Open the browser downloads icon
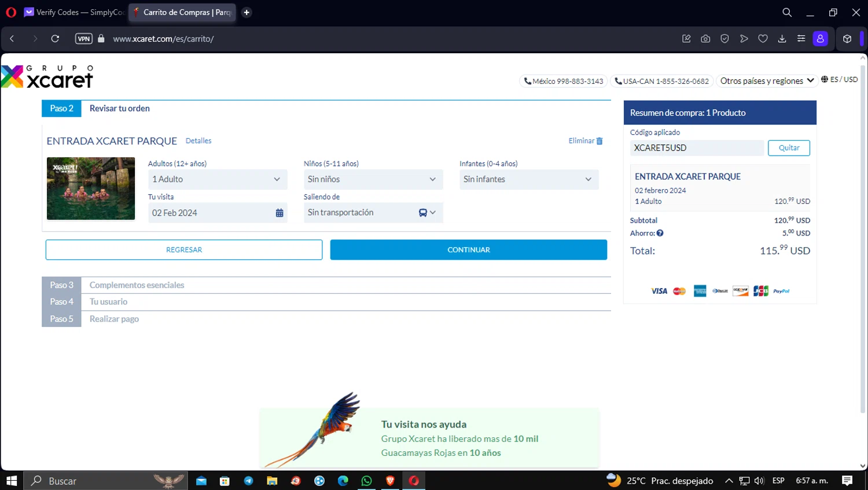 pos(782,39)
